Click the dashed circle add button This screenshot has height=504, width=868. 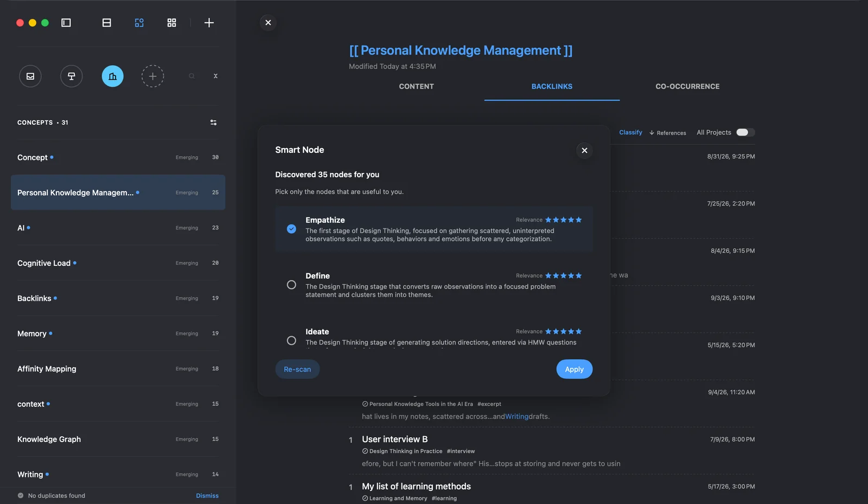153,76
